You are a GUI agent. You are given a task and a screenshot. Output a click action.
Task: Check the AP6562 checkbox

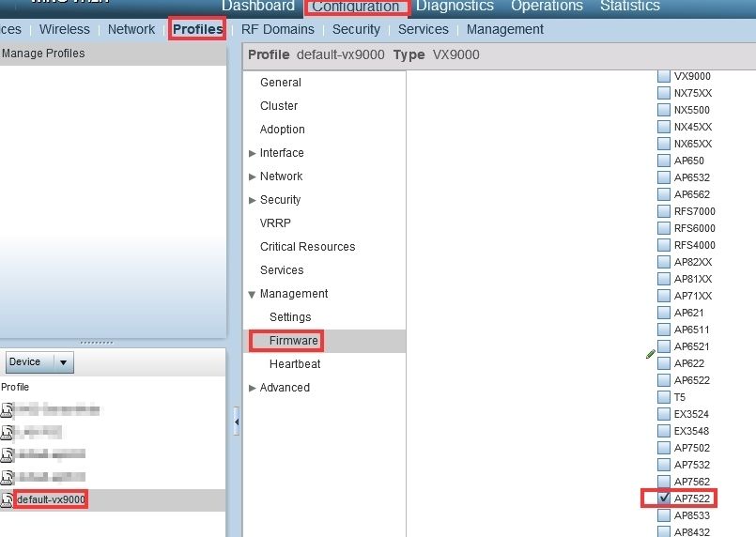tap(664, 194)
